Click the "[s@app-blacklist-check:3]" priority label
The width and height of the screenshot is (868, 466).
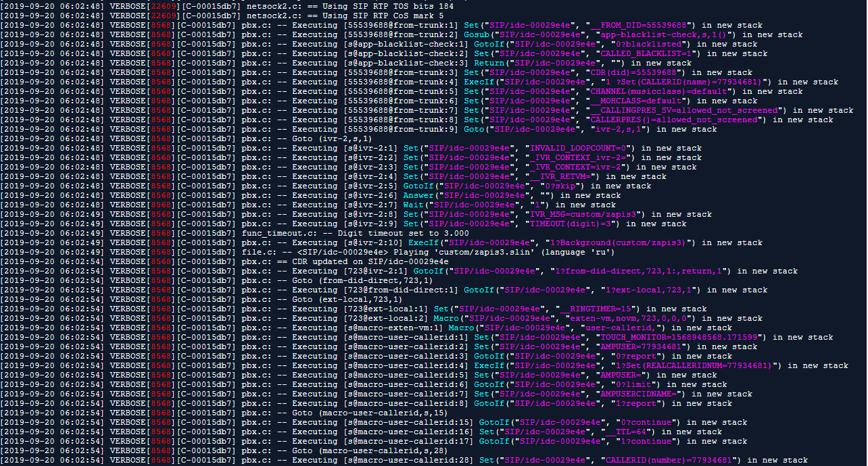[406, 63]
